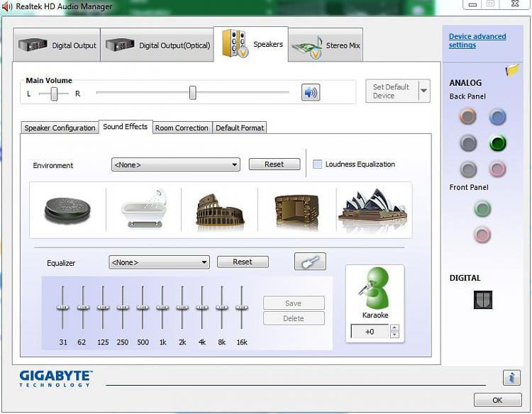The height and width of the screenshot is (414, 532).
Task: Open the Environment dropdown
Action: [175, 164]
